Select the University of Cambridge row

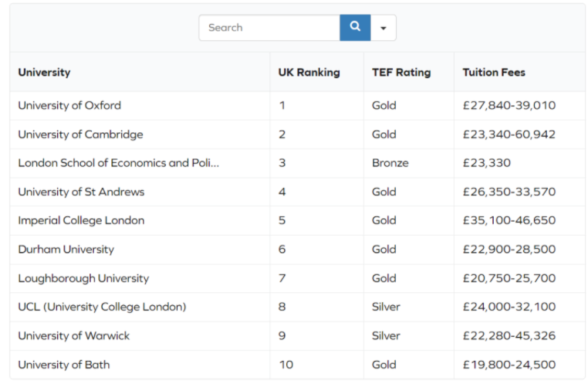tap(80, 134)
